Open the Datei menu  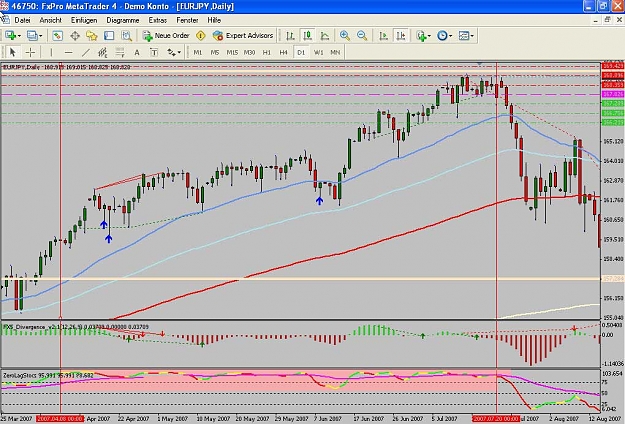click(22, 20)
